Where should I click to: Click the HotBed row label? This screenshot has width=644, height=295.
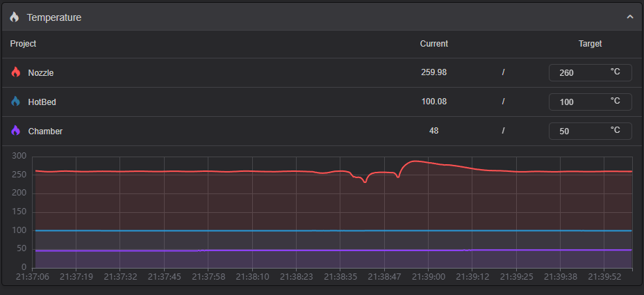coord(42,102)
